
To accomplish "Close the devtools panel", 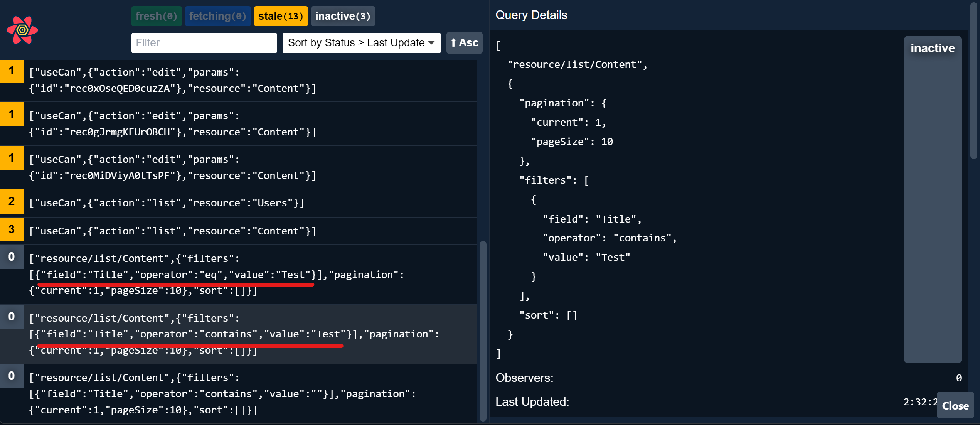I will point(955,406).
